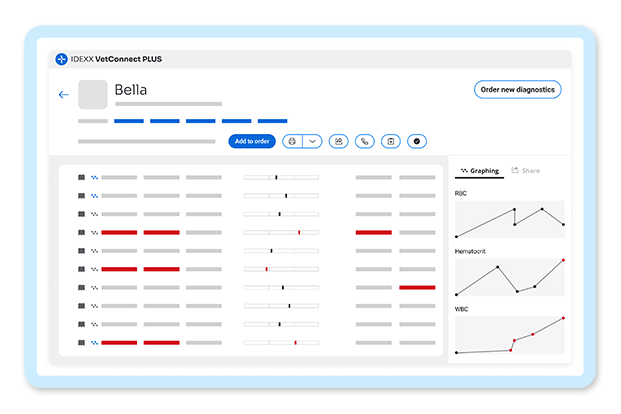Toggle blue graph icon in last result row
The image size is (621, 414).
94,343
